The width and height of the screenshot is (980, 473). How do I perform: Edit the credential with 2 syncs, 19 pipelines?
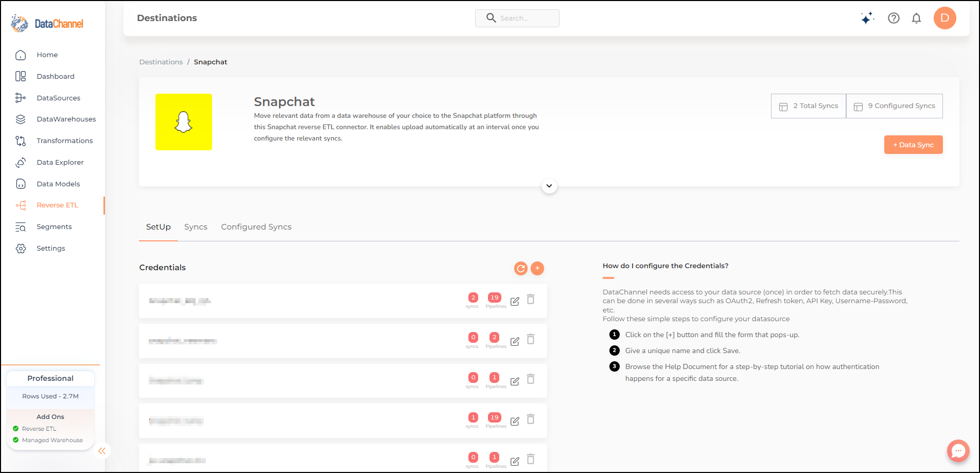tap(515, 301)
